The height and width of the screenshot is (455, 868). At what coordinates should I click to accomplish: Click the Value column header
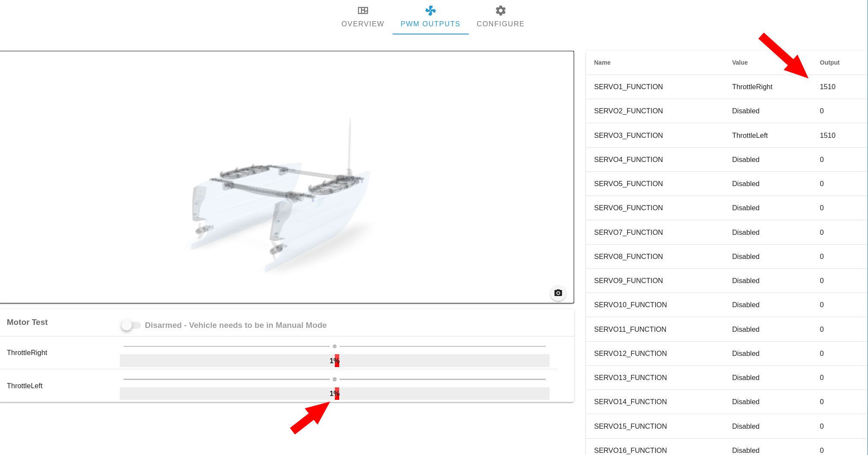click(740, 62)
